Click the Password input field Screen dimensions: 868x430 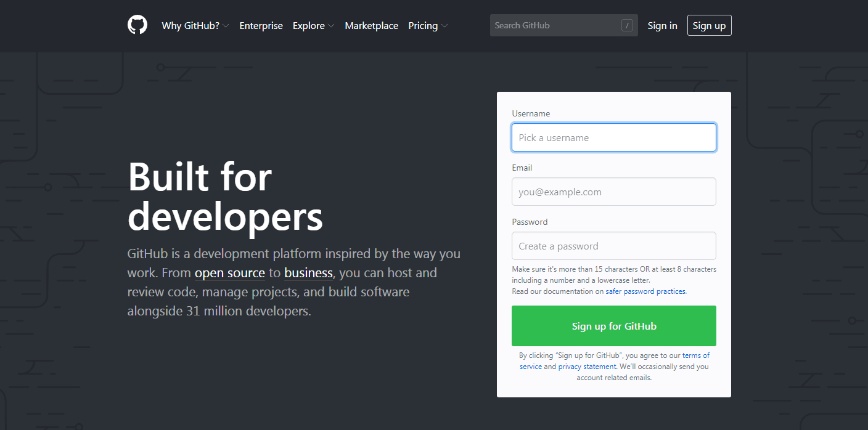click(x=614, y=246)
